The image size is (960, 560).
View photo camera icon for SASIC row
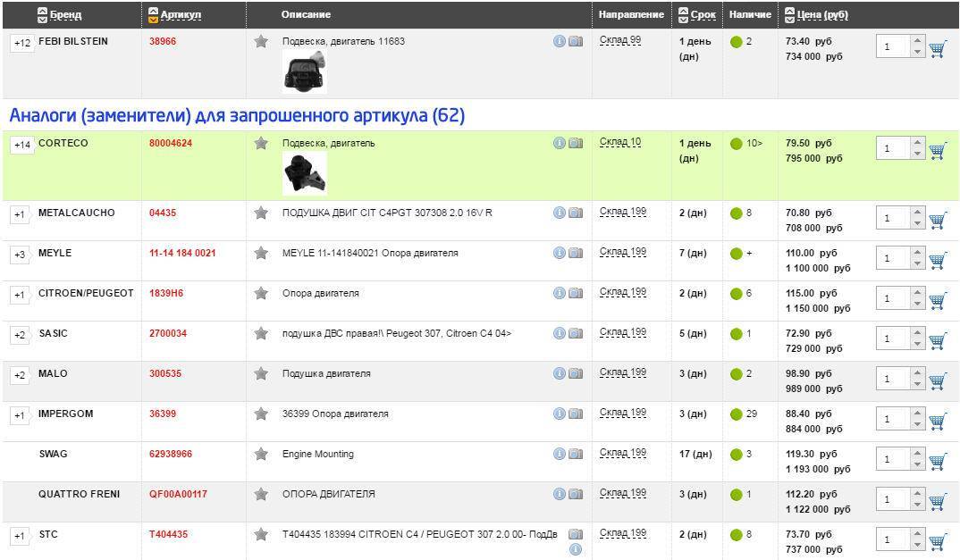click(x=576, y=333)
